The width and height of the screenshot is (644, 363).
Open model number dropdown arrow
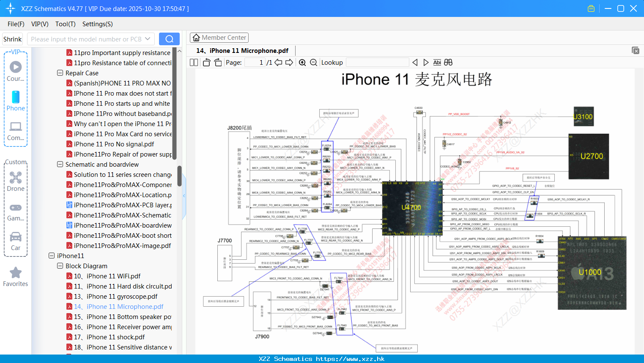point(148,39)
